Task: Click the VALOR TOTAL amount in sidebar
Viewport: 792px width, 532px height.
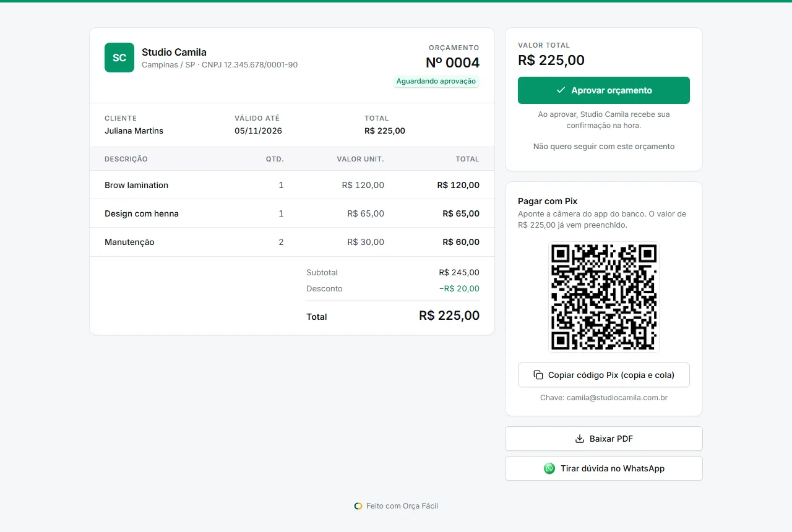Action: click(551, 60)
